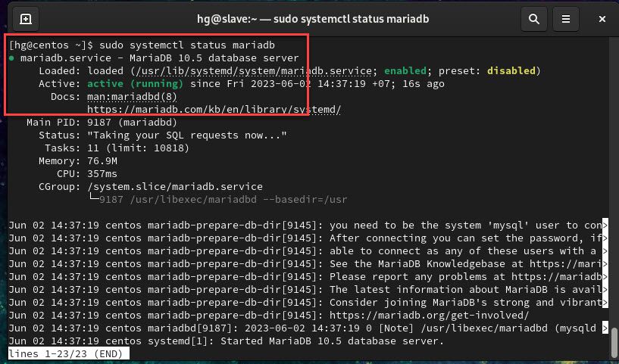Viewport: 619px width, 364px height.
Task: Open the mariadb.com systemd library URL
Action: pos(214,110)
